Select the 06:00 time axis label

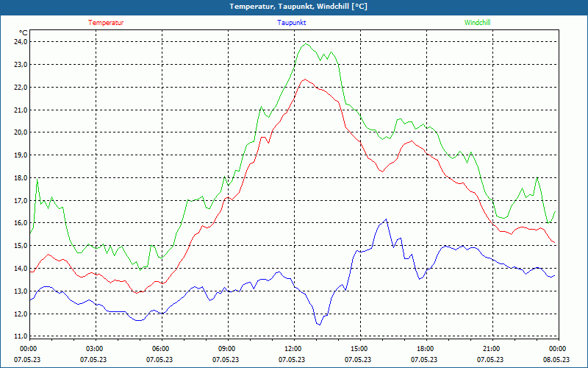tap(160, 349)
